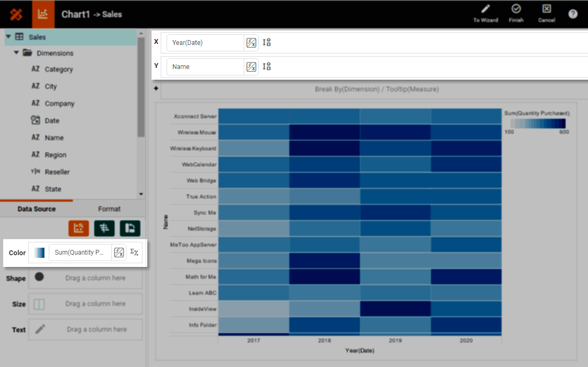Switch to the Format tab
Image resolution: width=588 pixels, height=367 pixels.
pyautogui.click(x=109, y=209)
